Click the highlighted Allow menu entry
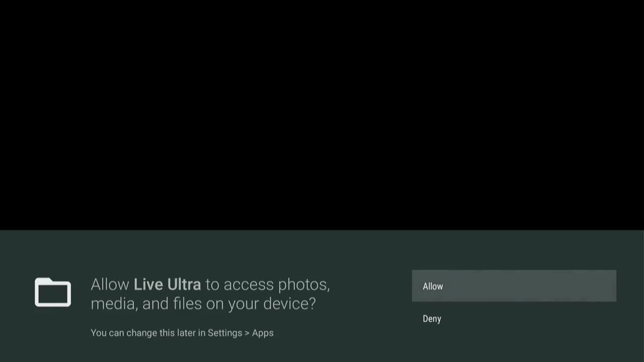 pos(514,286)
